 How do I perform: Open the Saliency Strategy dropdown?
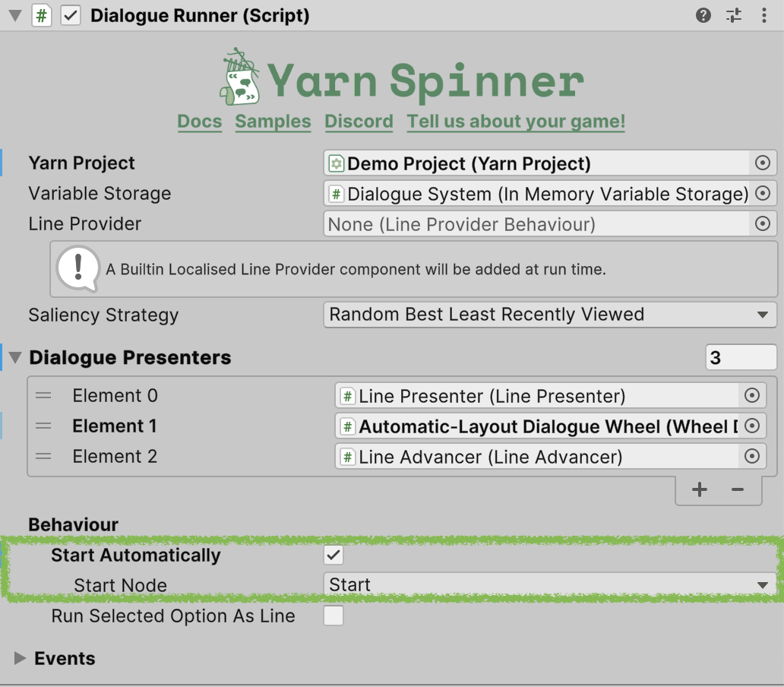(550, 315)
